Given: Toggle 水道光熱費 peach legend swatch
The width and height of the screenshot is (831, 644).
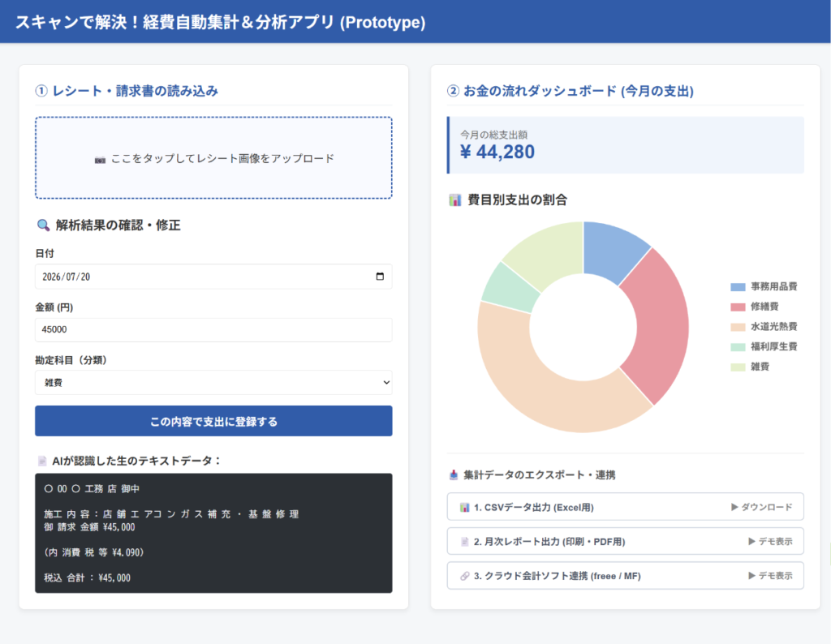Looking at the screenshot, I should coord(738,328).
